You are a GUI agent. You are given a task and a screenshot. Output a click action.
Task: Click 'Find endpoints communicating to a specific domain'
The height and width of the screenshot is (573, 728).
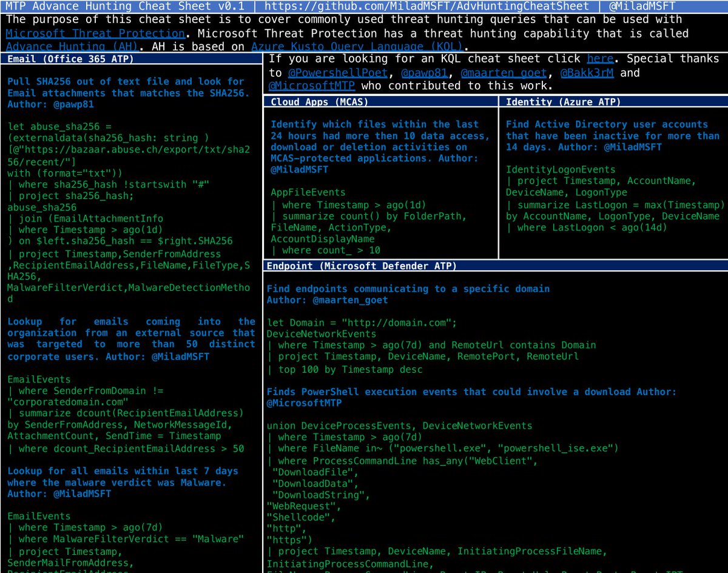408,289
